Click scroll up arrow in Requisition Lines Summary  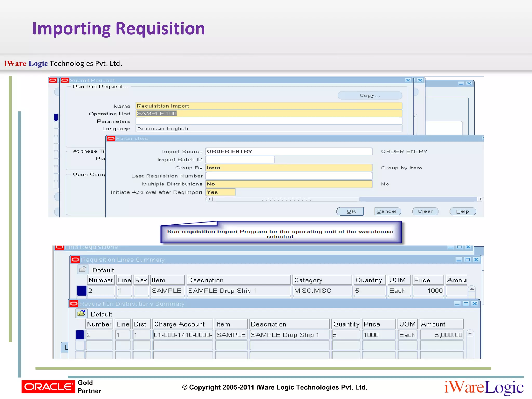pyautogui.click(x=471, y=289)
